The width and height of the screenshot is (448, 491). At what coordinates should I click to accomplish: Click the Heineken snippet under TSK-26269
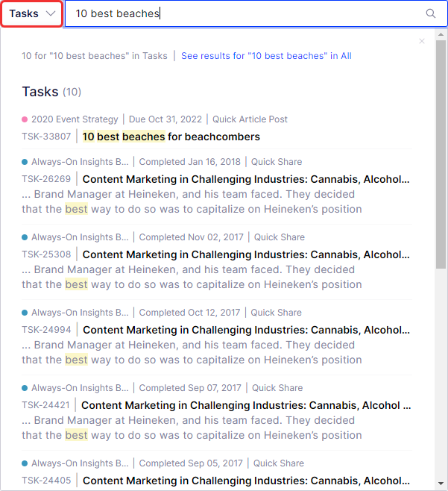192,202
